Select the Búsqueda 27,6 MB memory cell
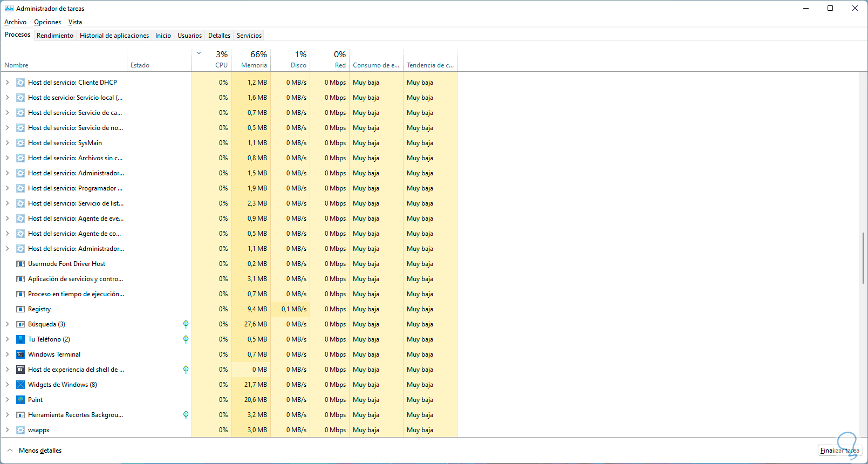 click(x=251, y=324)
